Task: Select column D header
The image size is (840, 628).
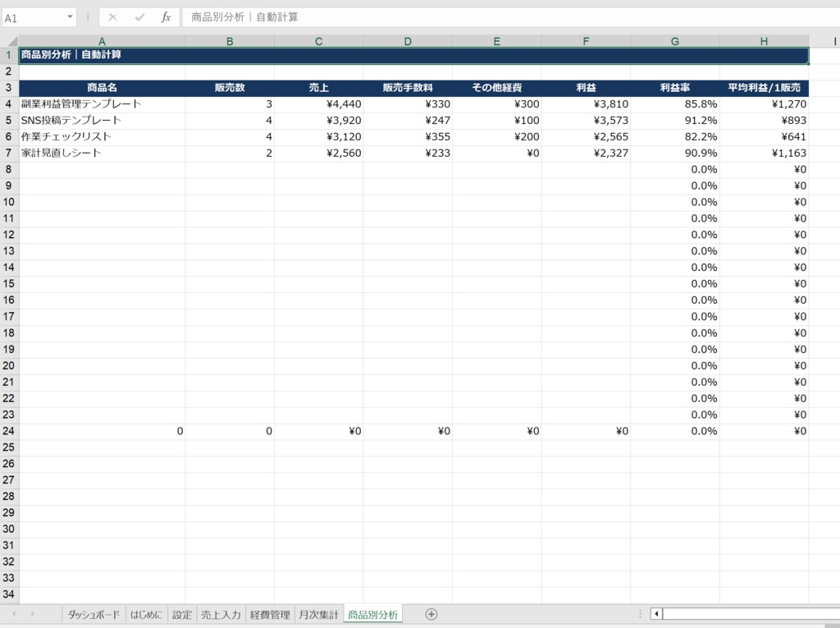Action: click(408, 41)
